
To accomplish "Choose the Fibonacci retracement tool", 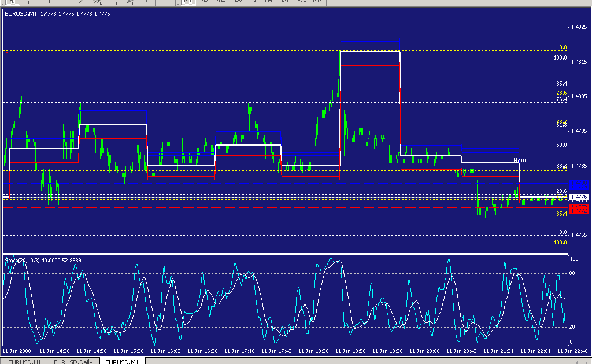I will (x=114, y=2).
